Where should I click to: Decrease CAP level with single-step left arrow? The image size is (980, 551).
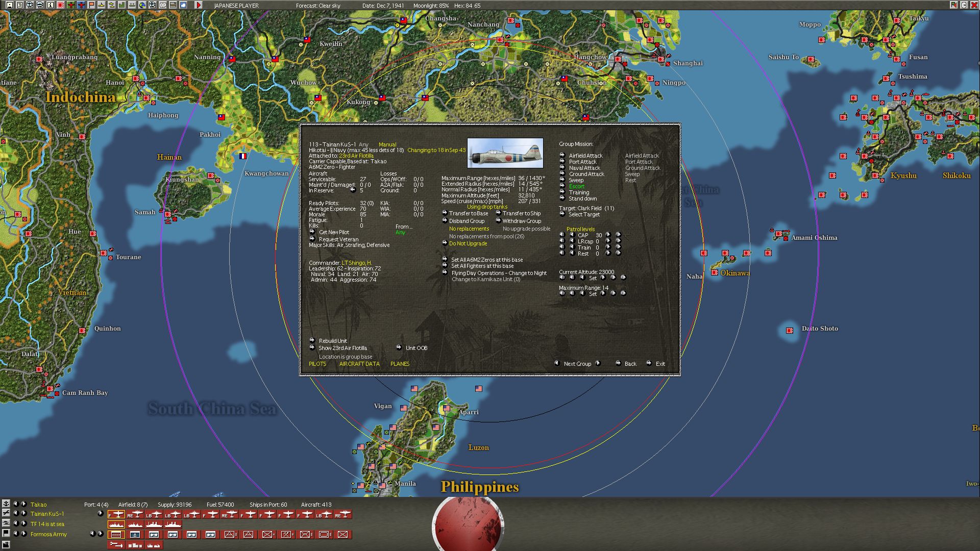click(572, 235)
